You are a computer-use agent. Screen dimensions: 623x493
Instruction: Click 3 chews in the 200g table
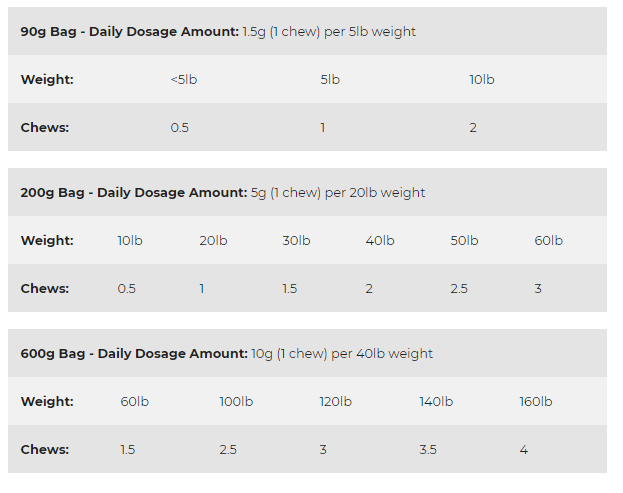(x=538, y=289)
